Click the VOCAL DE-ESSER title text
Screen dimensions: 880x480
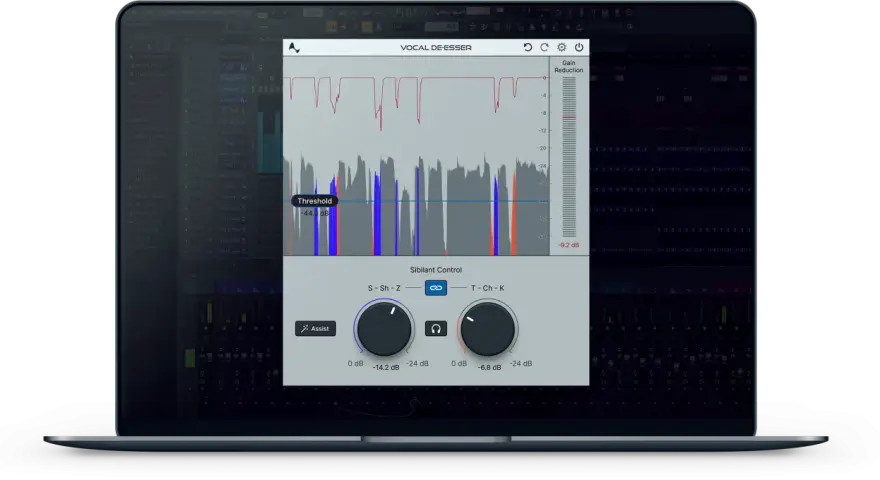pos(436,48)
